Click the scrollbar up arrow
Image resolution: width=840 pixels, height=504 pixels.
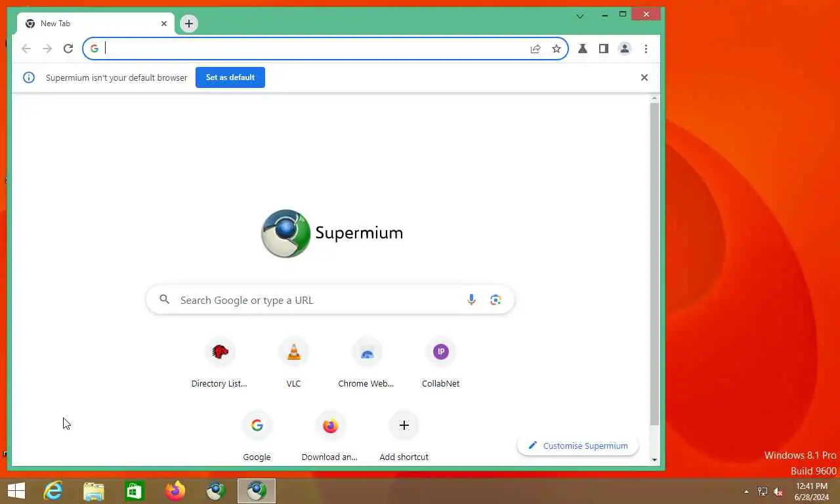pos(654,98)
